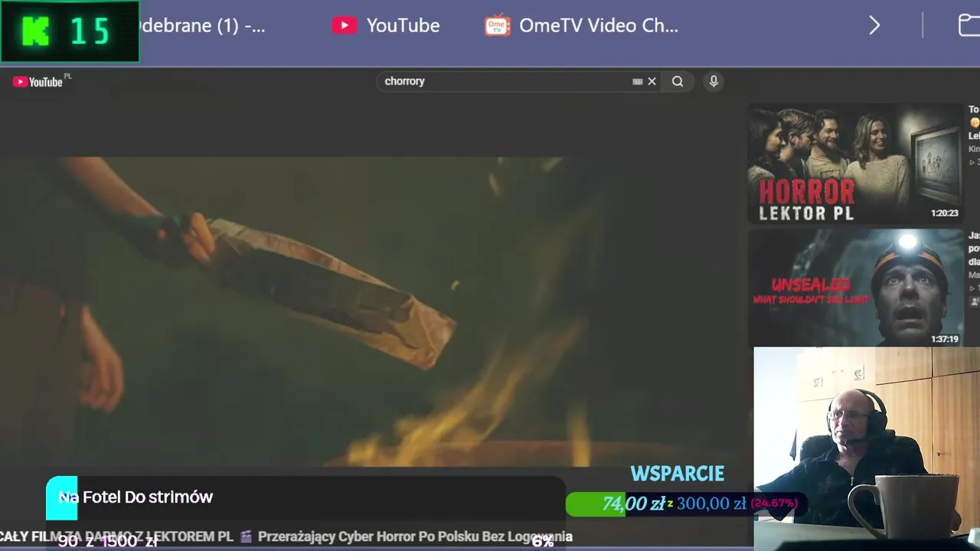
Task: Open the bookmarks folder icon
Action: (x=969, y=25)
